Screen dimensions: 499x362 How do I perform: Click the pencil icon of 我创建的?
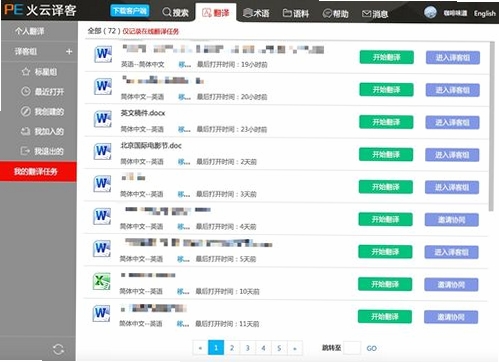26,111
